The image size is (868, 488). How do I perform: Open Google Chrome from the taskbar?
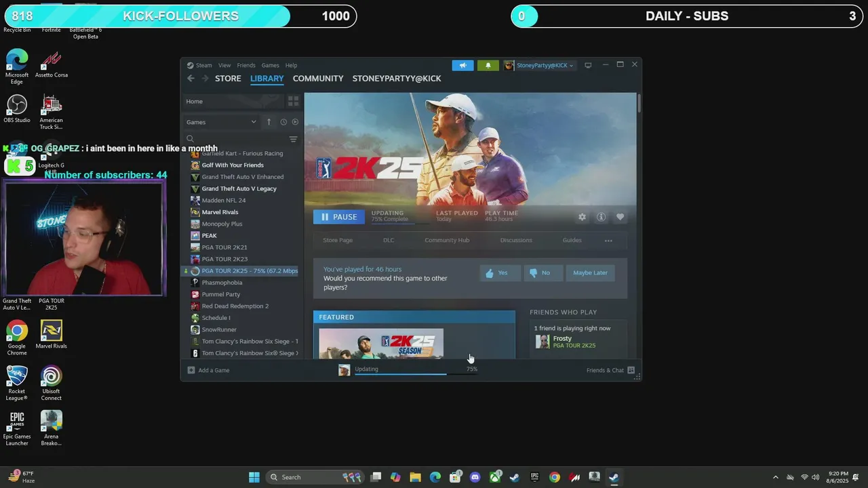point(555,477)
